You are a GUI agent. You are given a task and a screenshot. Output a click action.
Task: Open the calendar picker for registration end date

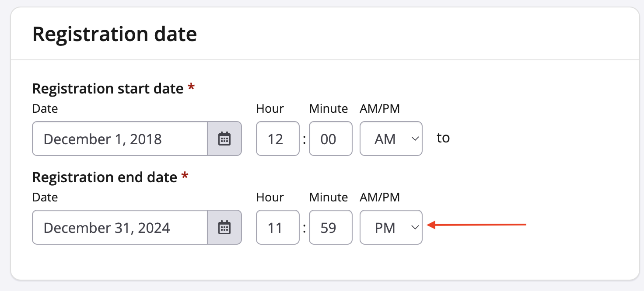pos(224,228)
